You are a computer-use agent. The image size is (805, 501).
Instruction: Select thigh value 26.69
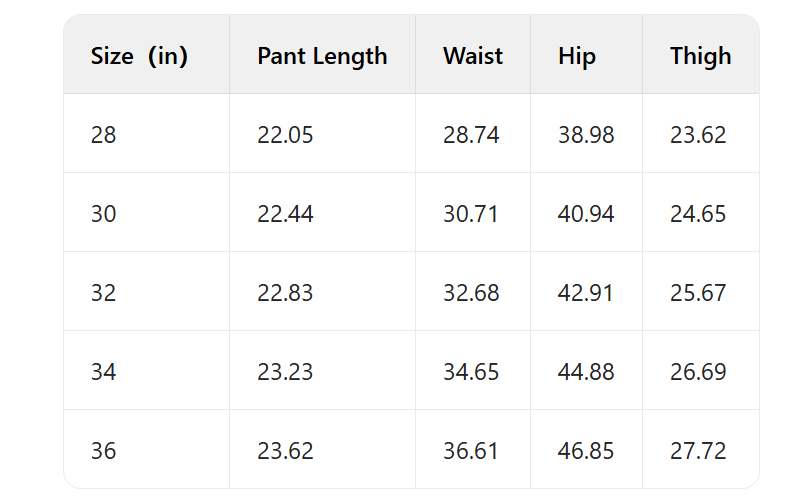click(698, 372)
